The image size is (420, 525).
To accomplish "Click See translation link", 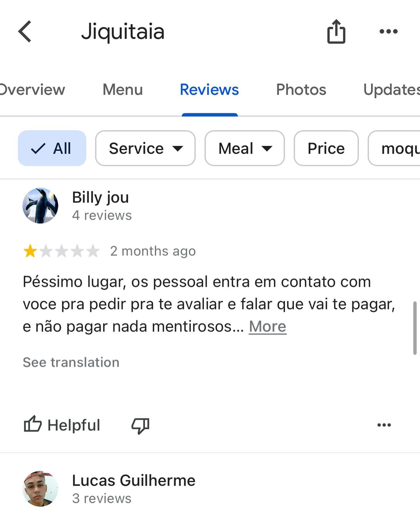I will tap(71, 362).
